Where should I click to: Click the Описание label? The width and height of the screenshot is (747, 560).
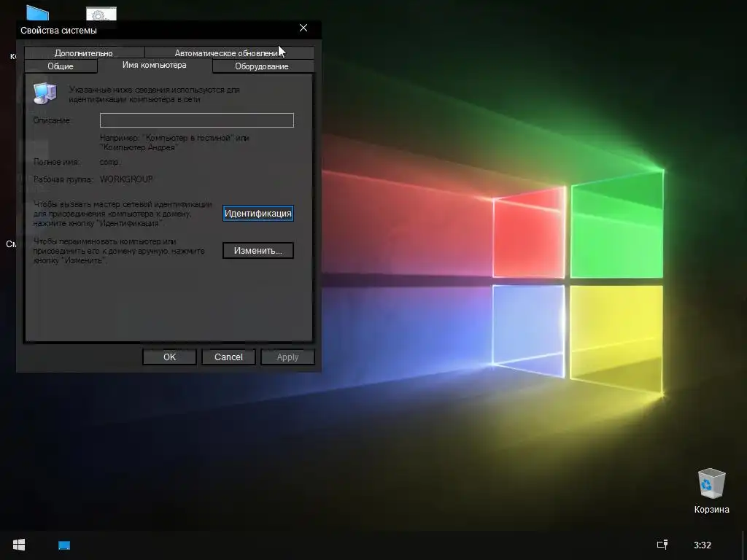(52, 120)
